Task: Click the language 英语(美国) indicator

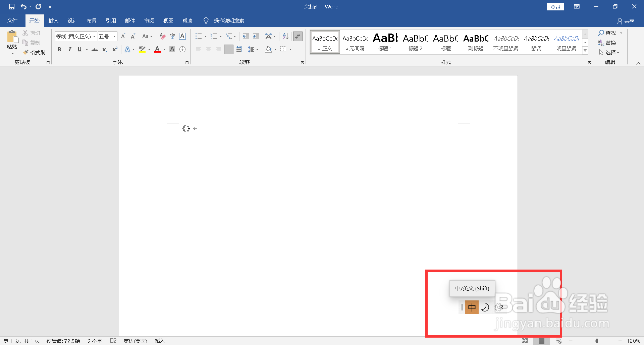Action: click(x=135, y=341)
